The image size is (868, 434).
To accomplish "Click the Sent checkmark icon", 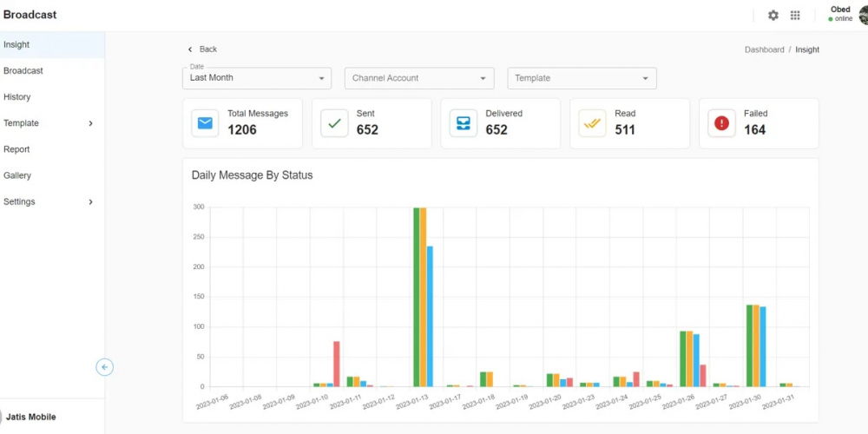I will 334,123.
